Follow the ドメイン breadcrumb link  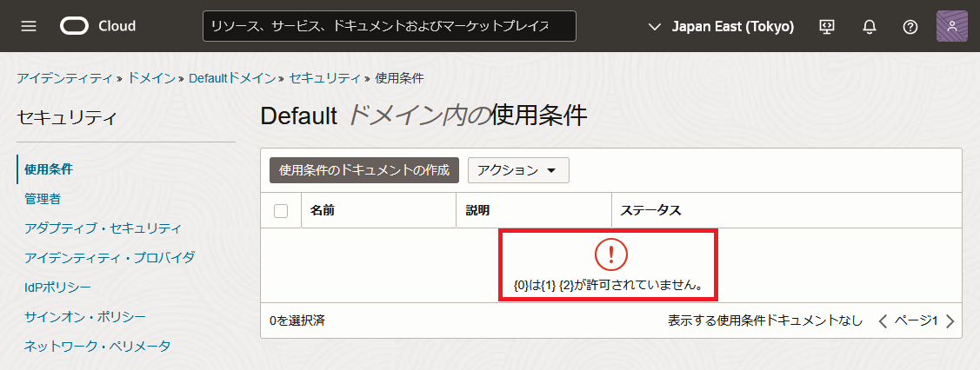151,79
